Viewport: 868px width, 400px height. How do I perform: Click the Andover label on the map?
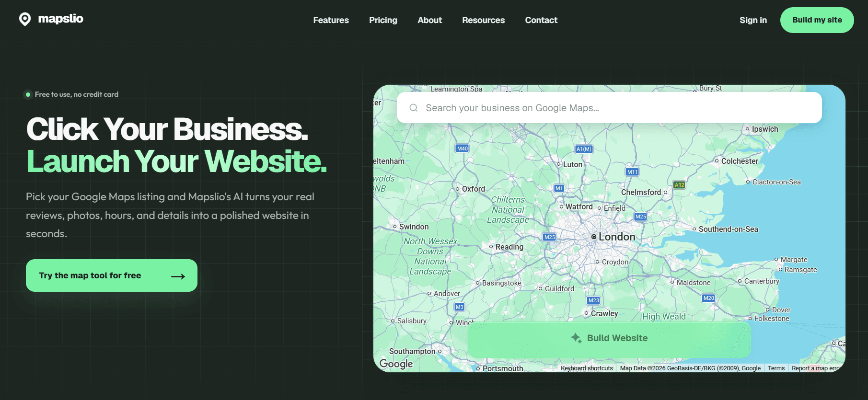click(447, 294)
